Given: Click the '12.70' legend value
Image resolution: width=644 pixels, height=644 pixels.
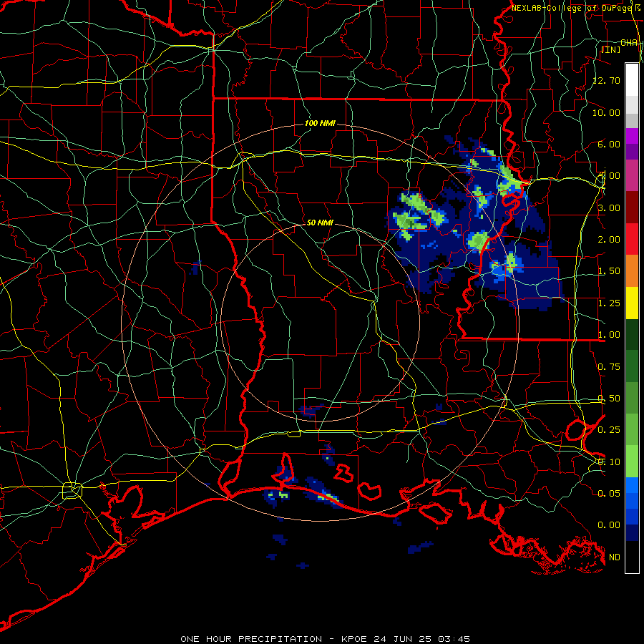Looking at the screenshot, I should coord(606,80).
